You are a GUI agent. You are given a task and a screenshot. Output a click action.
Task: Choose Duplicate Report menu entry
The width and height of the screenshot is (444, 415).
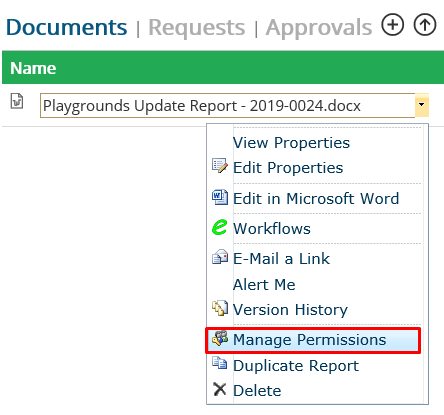pos(296,366)
